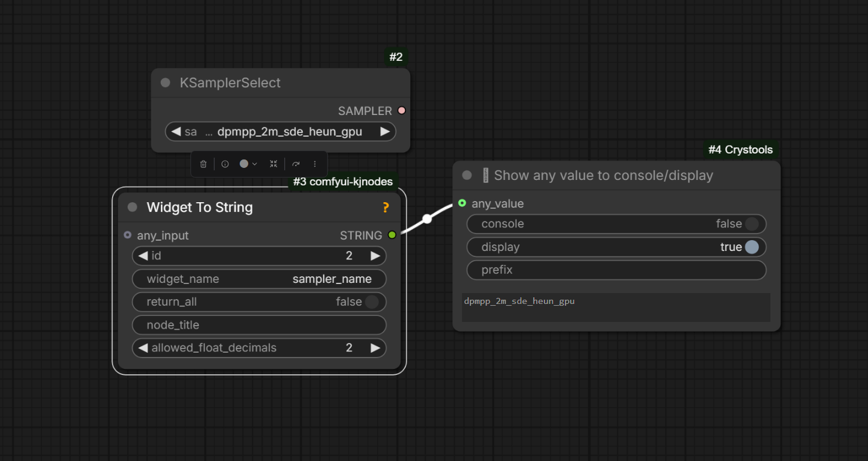Decrease allowed_float_decimals with left arrow
Screen dimensions: 868x461
click(143, 348)
